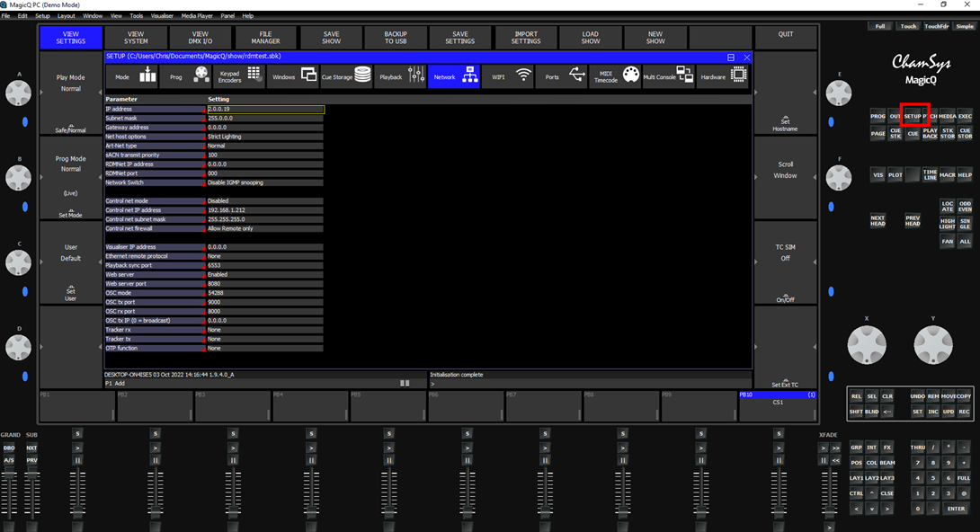Viewport: 980px width, 532px height.
Task: Open the Network Switch IGMP snooping setting
Action: pos(265,182)
